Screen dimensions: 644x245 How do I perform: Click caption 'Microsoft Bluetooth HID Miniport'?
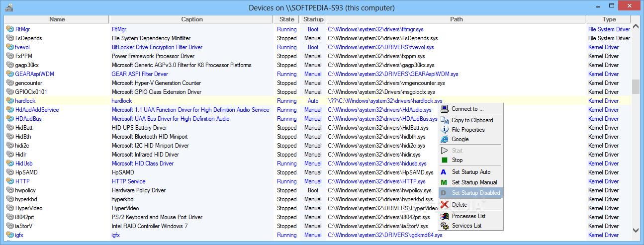click(x=150, y=137)
